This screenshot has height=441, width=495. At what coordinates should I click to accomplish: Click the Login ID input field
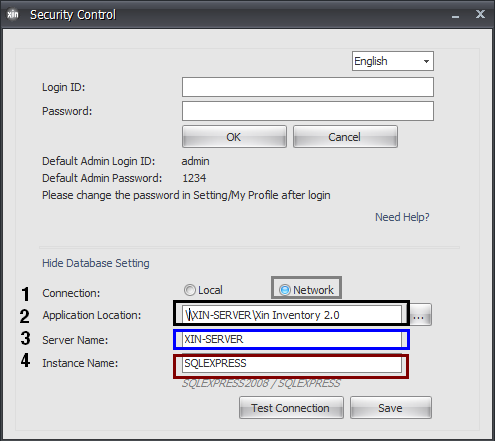pos(308,87)
